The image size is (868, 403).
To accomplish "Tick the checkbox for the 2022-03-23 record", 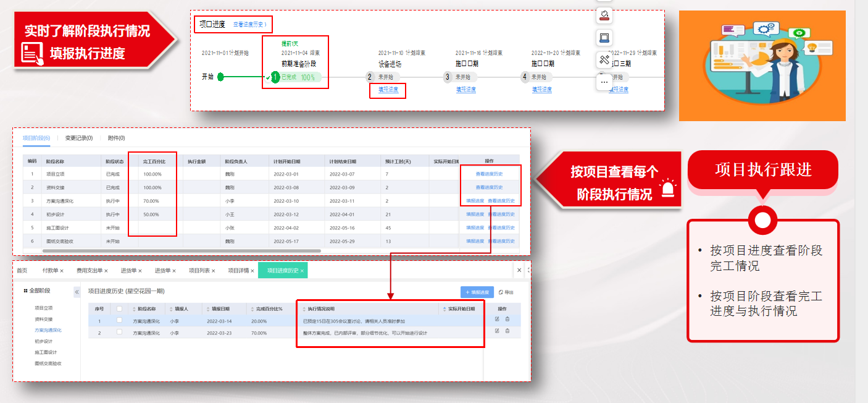I will [x=119, y=332].
